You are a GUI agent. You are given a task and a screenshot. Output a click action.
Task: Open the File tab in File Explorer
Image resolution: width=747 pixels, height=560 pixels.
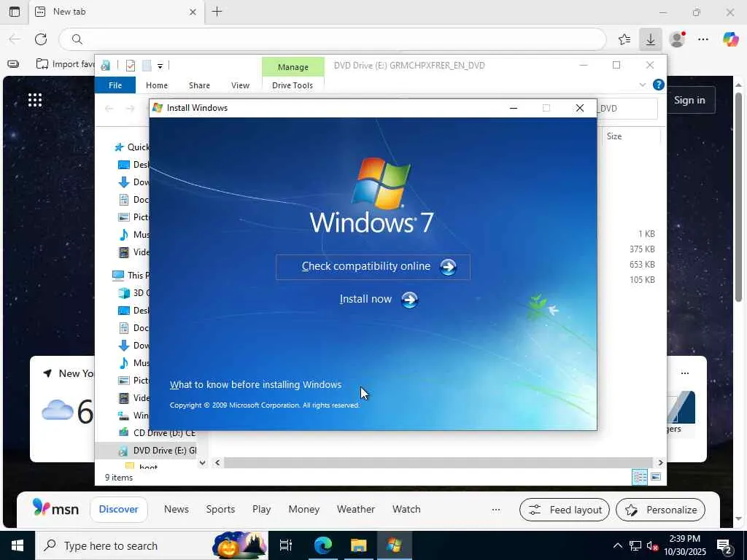point(115,85)
